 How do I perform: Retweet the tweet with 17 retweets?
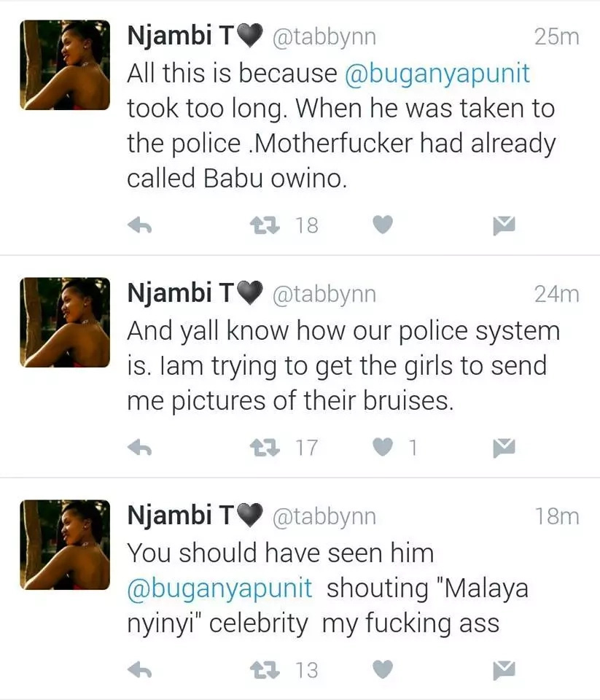[265, 447]
